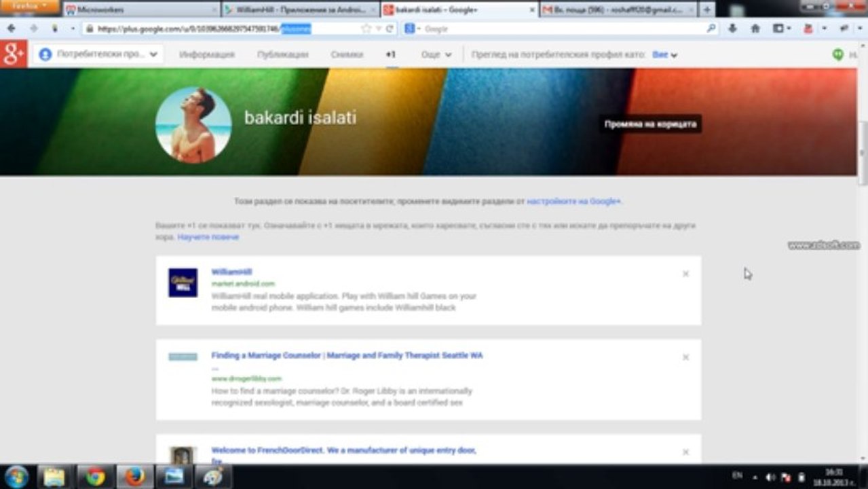The image size is (868, 489).
Task: Open the Firefox downloads arrow icon
Action: coord(732,29)
